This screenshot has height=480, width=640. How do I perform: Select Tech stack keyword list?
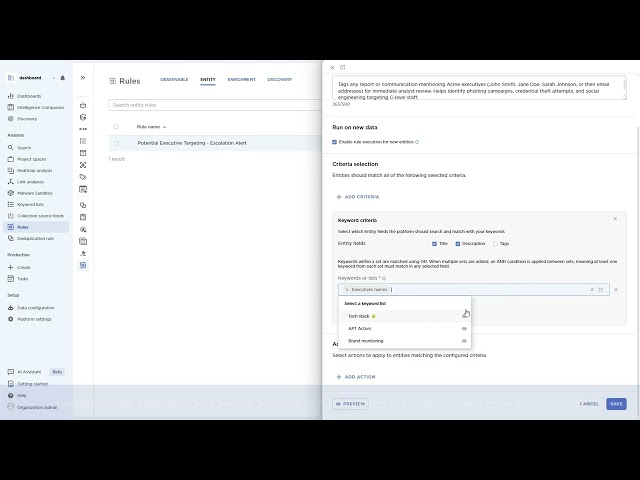[x=404, y=316]
